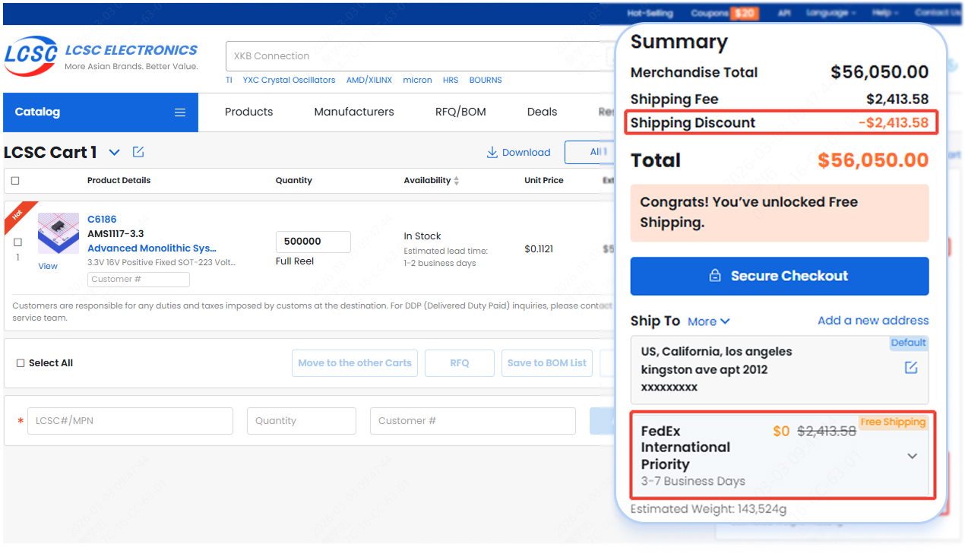
Task: Click the AMS1117-3.3 product thumbnail
Action: pyautogui.click(x=59, y=233)
